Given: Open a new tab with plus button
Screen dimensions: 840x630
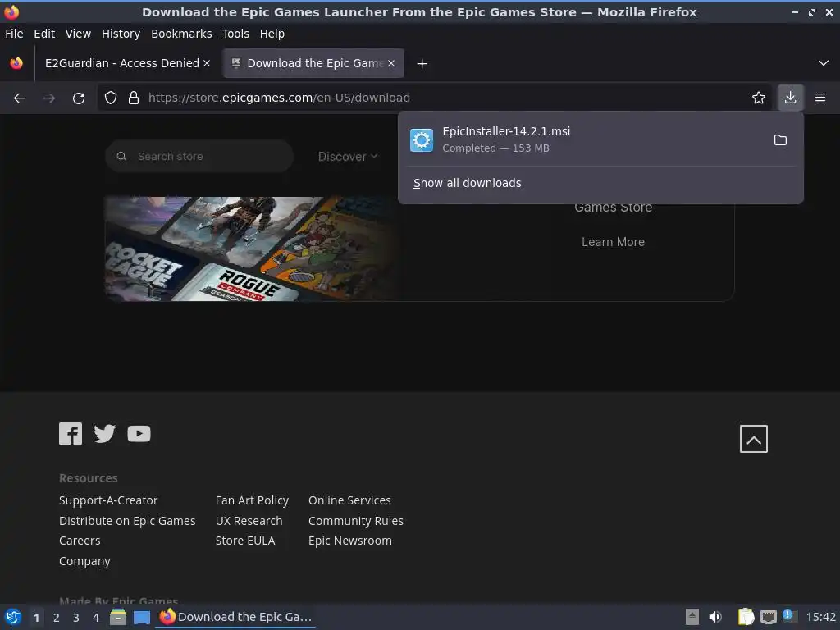Looking at the screenshot, I should [422, 64].
